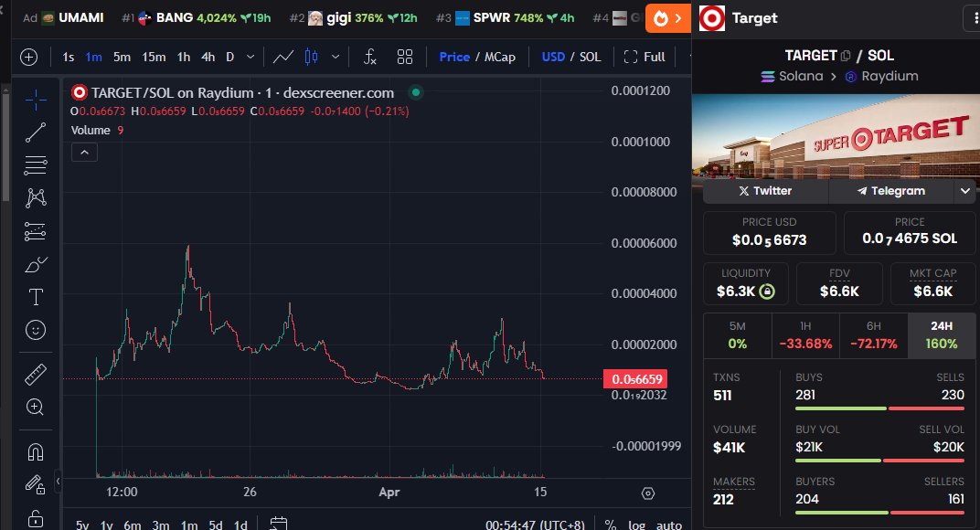
Task: Select the trend line drawing tool
Action: [36, 132]
